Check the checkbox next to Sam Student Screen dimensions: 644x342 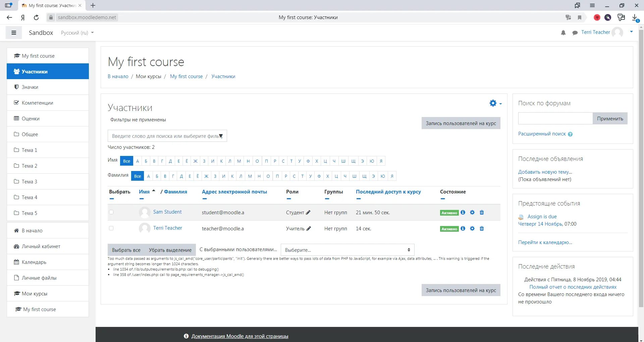point(111,212)
